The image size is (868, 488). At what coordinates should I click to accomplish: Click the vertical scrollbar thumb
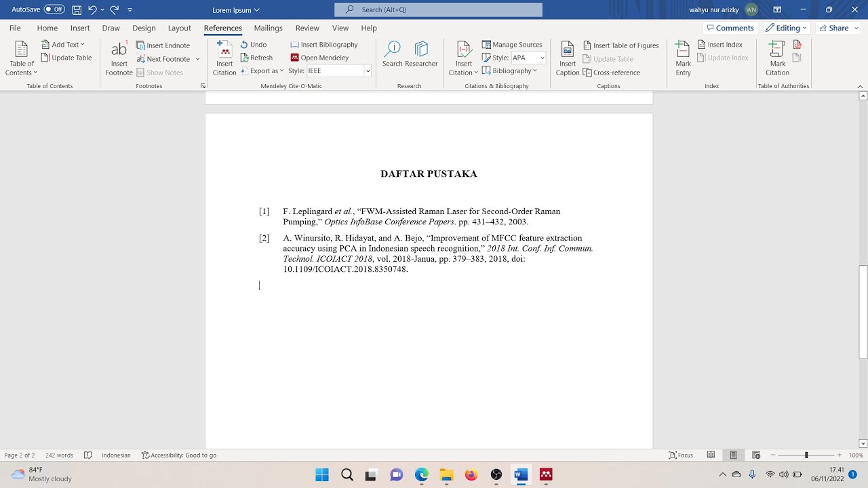pyautogui.click(x=863, y=311)
